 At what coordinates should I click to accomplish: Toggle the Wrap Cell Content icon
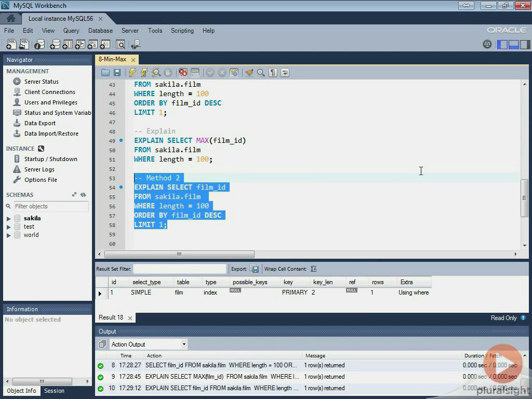[313, 269]
